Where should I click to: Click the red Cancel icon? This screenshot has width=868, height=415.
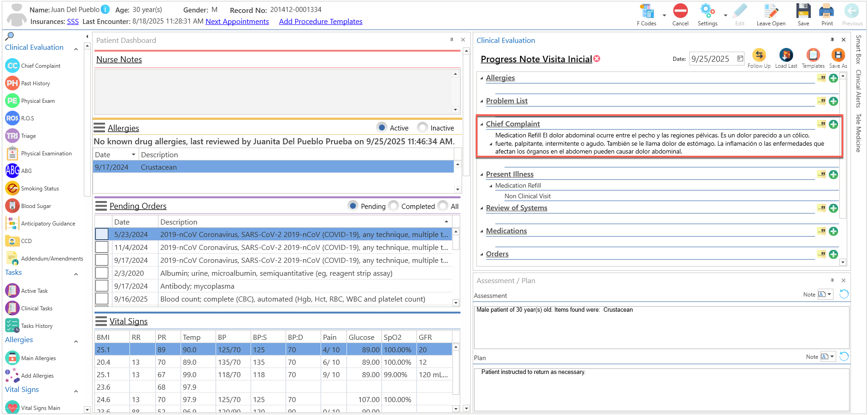(680, 11)
